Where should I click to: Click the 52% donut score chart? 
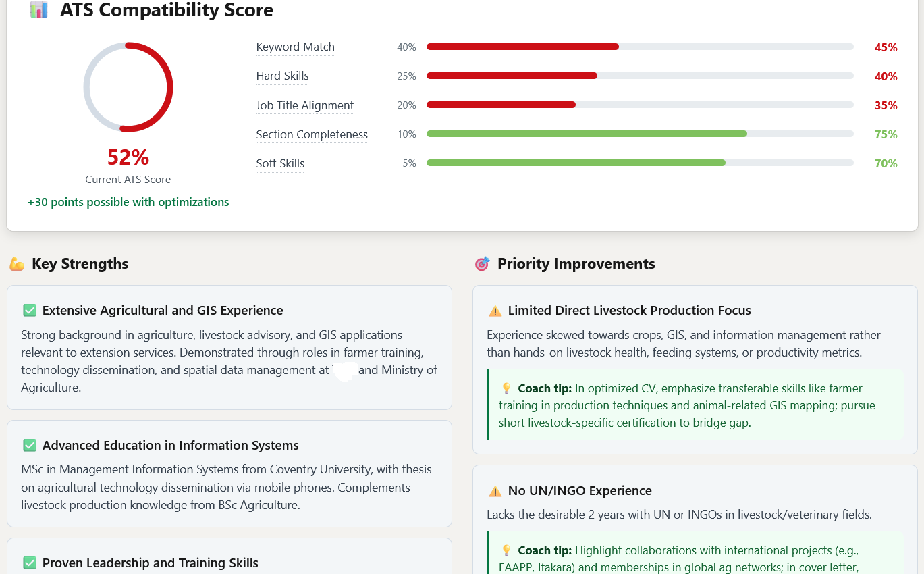128,87
